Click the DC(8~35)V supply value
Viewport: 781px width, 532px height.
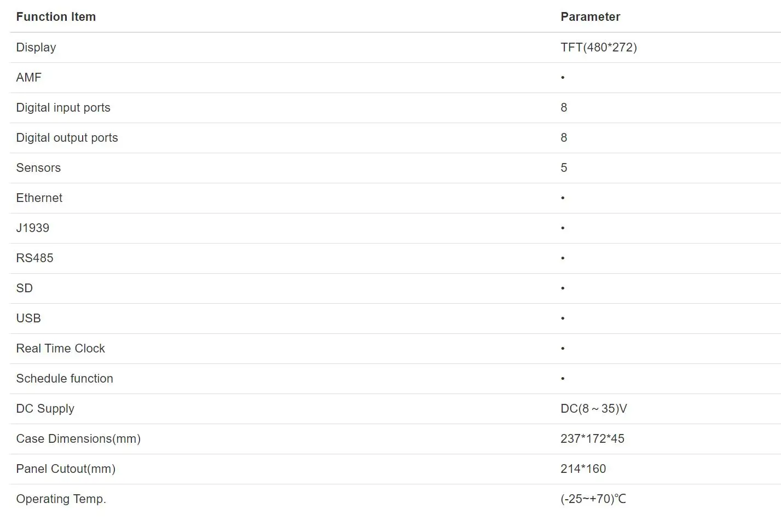(x=594, y=409)
